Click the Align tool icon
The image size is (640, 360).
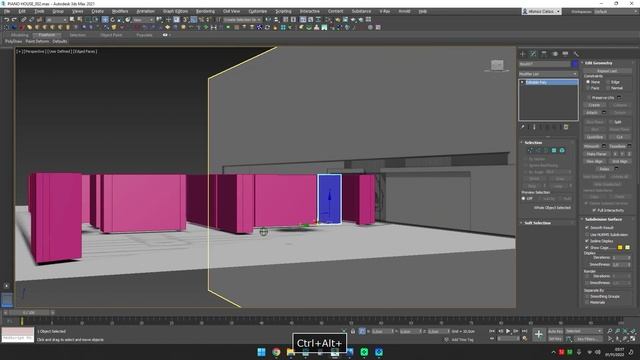click(x=276, y=20)
